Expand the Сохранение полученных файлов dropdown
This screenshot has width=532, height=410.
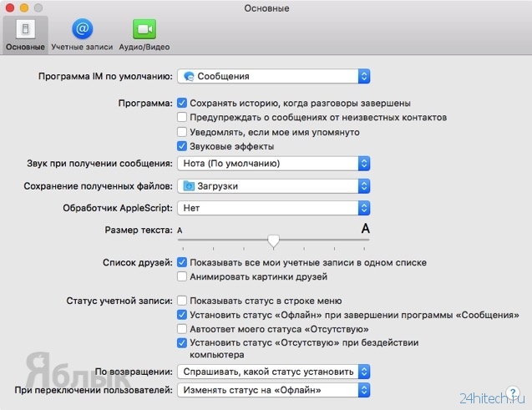click(x=273, y=186)
